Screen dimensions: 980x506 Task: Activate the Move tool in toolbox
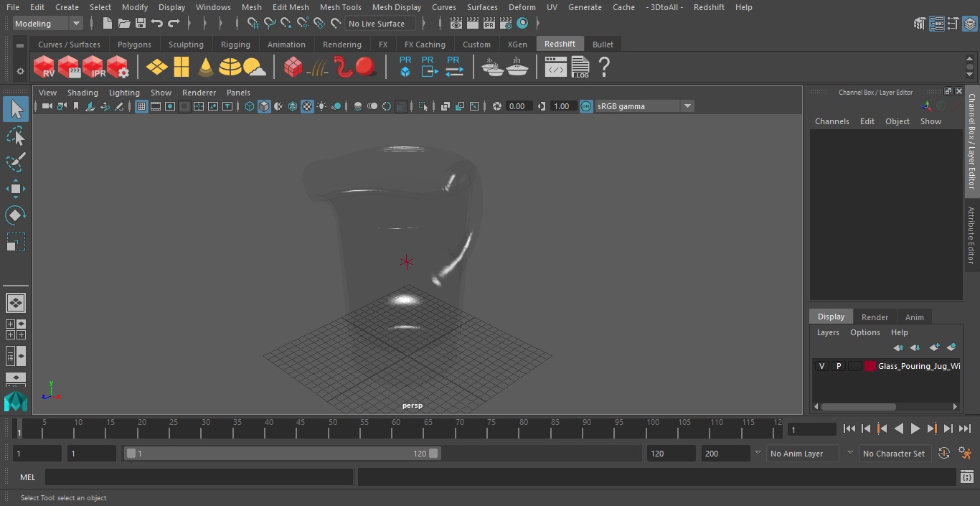15,189
